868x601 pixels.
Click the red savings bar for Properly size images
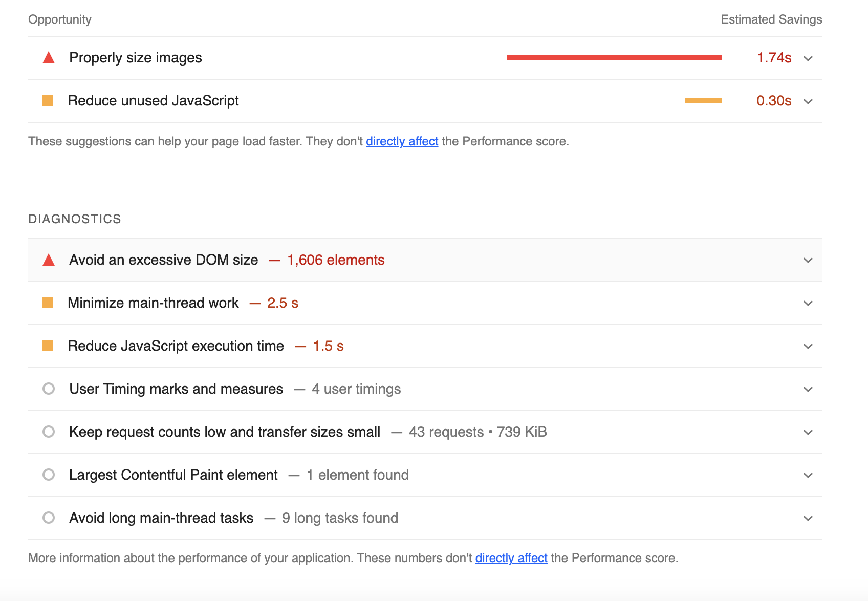pos(614,58)
